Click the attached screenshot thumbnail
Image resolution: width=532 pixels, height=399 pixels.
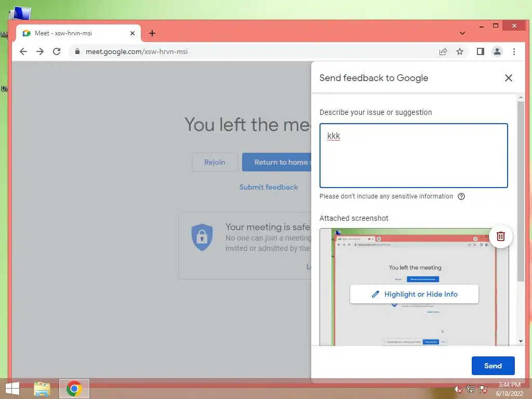click(x=414, y=287)
